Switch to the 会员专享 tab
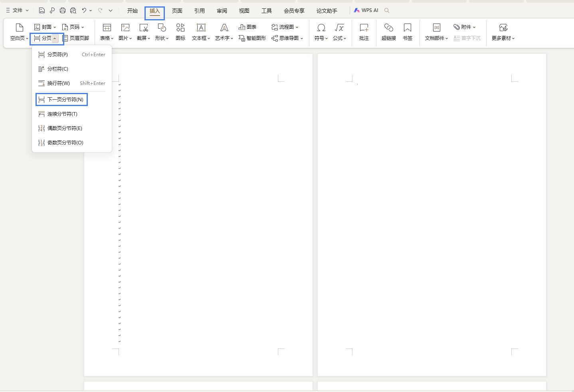574x392 pixels. [294, 11]
